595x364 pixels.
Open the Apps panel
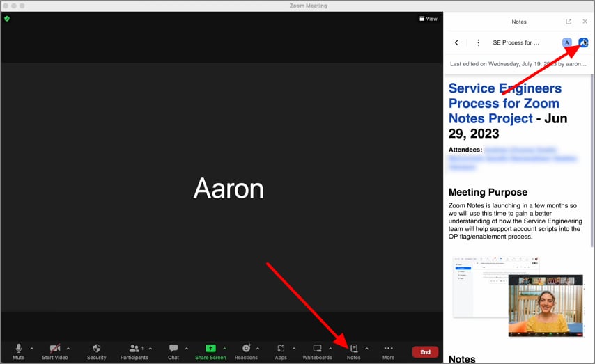(281, 351)
